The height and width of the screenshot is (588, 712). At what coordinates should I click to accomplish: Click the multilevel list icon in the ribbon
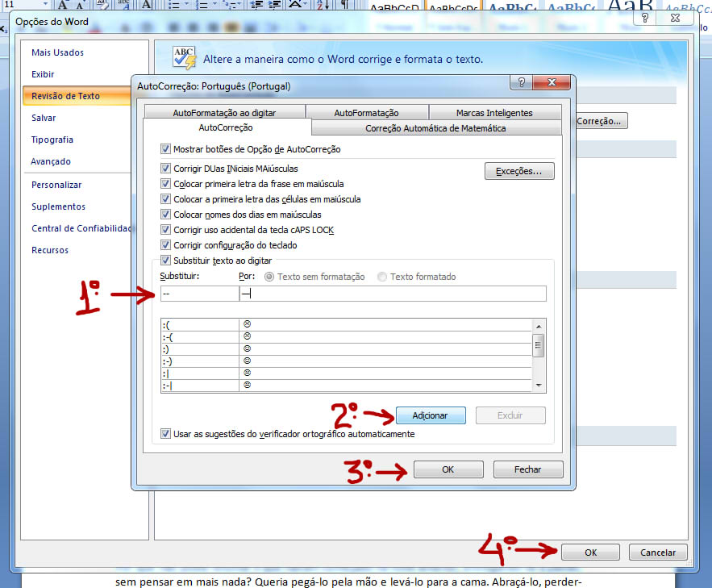(231, 5)
